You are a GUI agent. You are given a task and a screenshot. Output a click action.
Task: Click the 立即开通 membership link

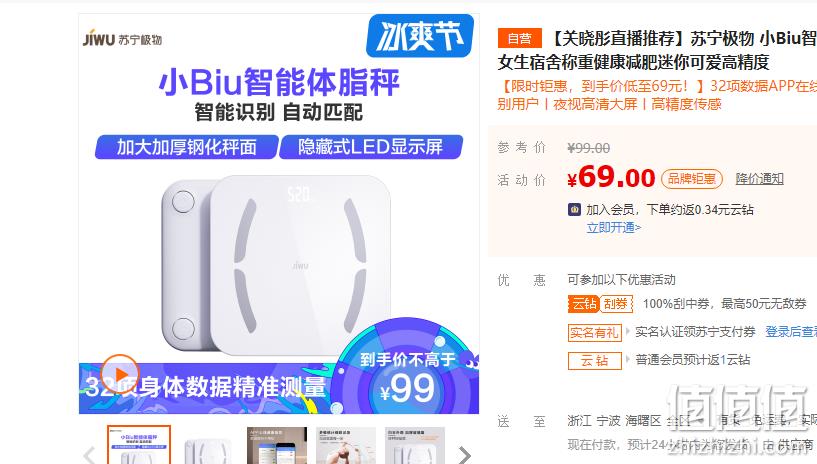coord(613,228)
